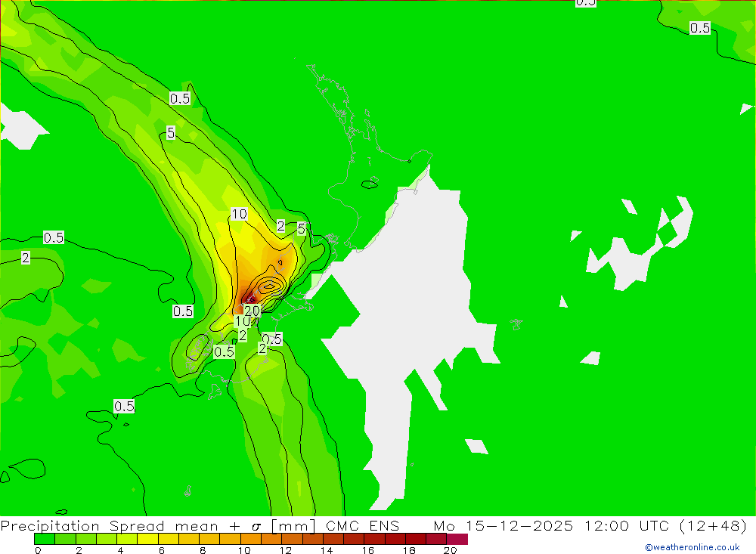Click the '0.5' contour label directly above the left-edge '2'
The image size is (756, 554).
click(54, 238)
